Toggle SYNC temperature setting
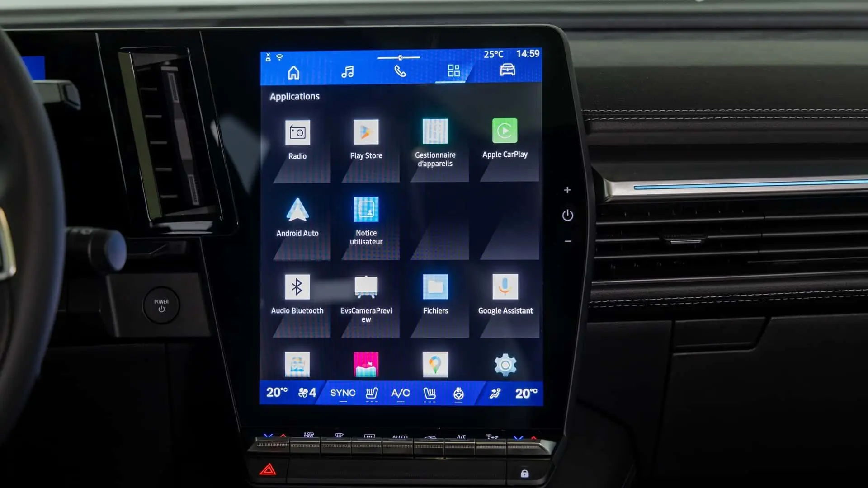The width and height of the screenshot is (868, 488). point(342,393)
